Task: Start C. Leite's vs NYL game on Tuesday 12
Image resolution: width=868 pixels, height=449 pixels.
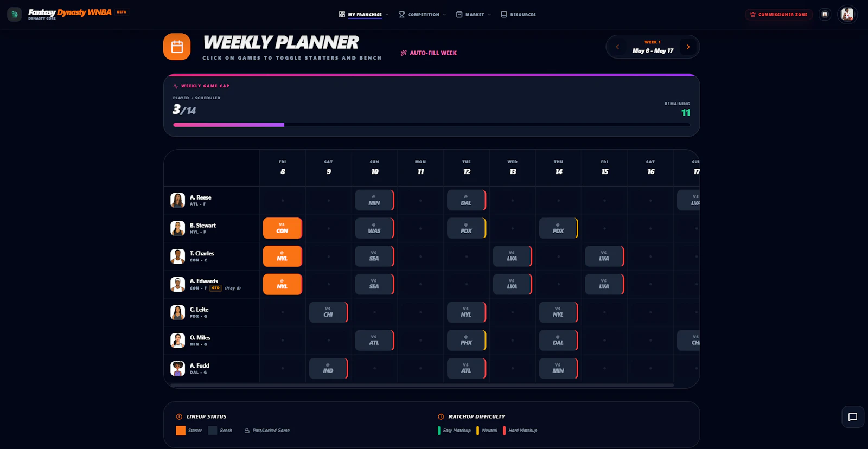Action: coord(467,312)
